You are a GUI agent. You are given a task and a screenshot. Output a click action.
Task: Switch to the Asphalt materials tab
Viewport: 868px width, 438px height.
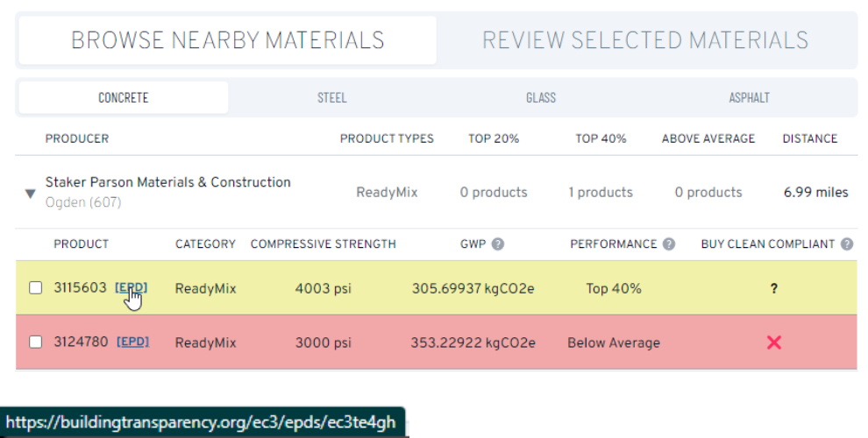750,98
